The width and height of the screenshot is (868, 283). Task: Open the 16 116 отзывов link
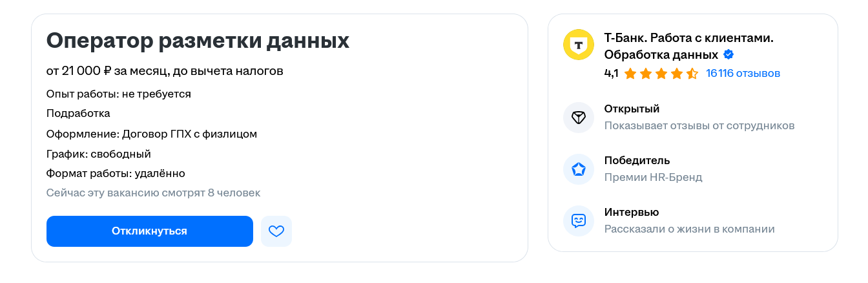point(743,74)
